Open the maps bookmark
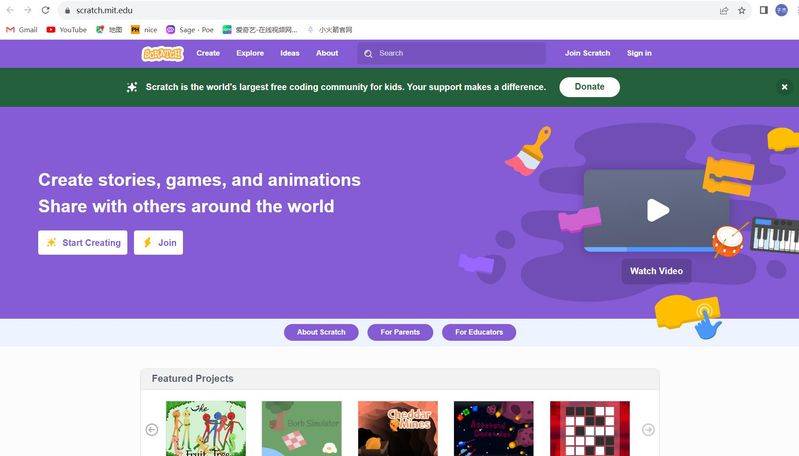This screenshot has width=799, height=456. tap(109, 30)
